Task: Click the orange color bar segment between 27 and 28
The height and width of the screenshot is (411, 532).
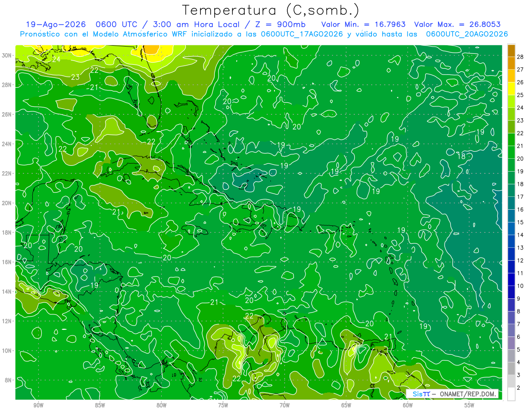Action: point(511,63)
